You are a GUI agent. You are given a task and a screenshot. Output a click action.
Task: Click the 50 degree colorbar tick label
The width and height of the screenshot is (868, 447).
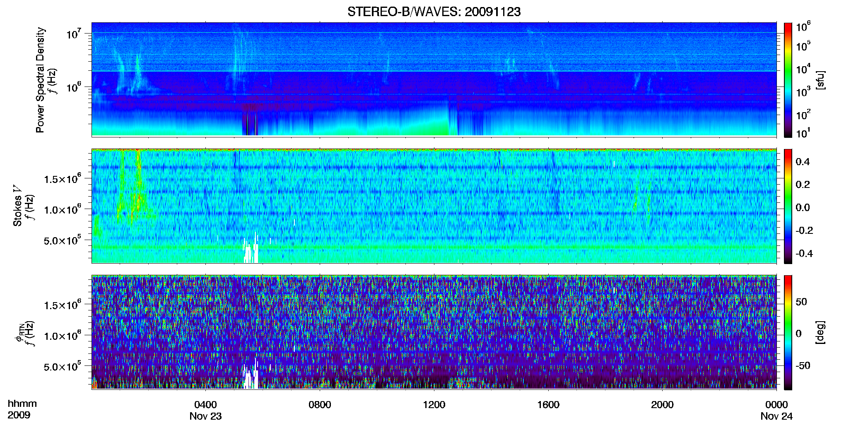[801, 302]
